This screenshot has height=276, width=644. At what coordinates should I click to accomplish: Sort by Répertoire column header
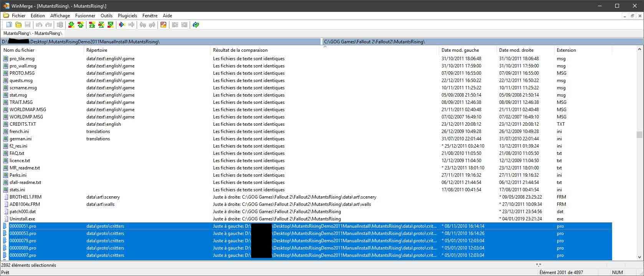(147, 50)
